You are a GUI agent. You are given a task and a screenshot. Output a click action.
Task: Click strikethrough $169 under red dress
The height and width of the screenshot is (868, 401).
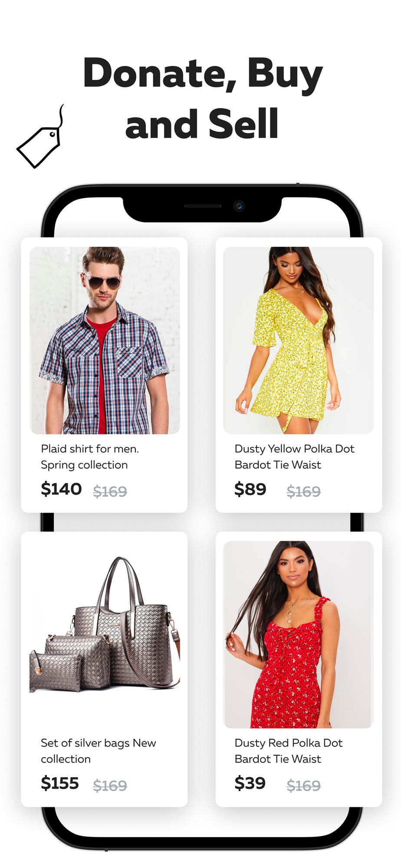304,786
